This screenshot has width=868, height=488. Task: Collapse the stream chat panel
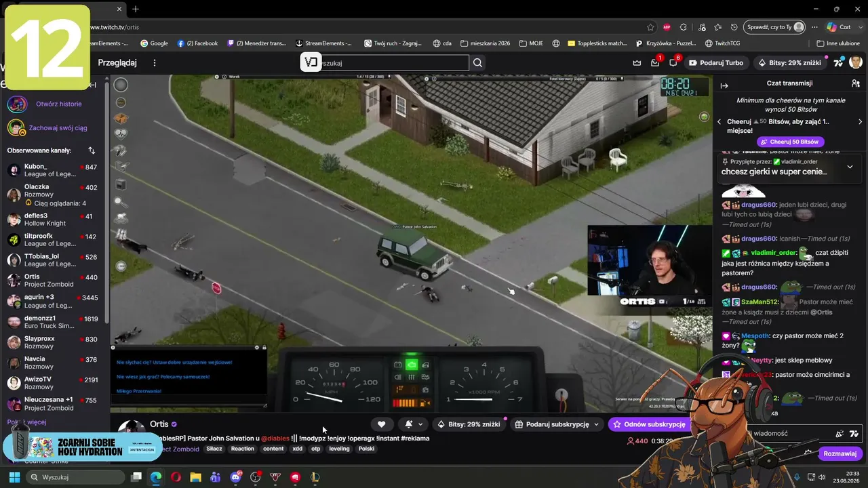pyautogui.click(x=724, y=85)
